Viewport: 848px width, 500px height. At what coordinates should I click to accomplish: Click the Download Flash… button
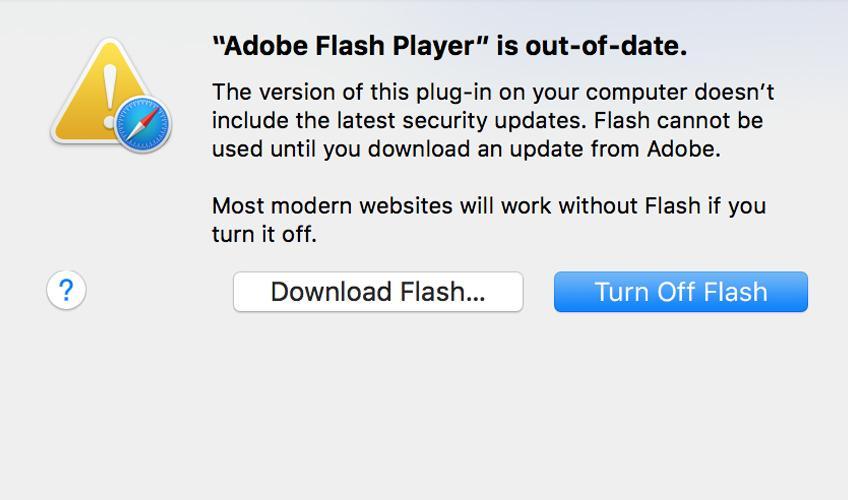(378, 292)
